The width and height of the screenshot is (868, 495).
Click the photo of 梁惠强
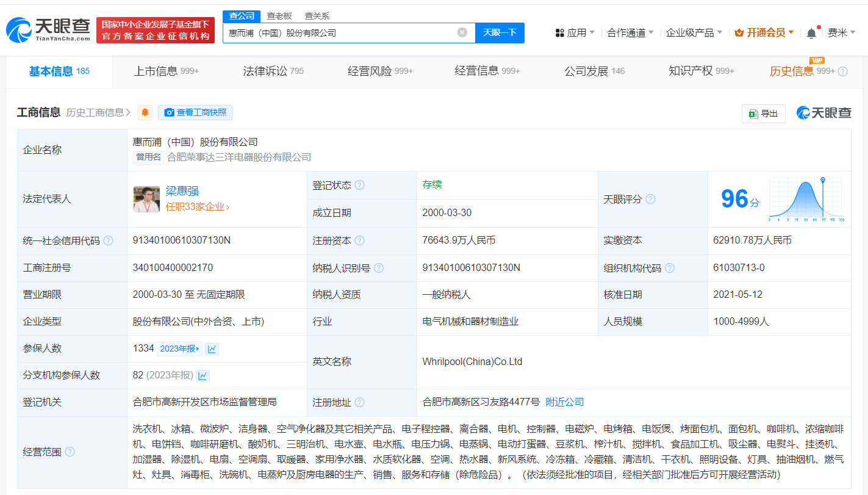(146, 199)
